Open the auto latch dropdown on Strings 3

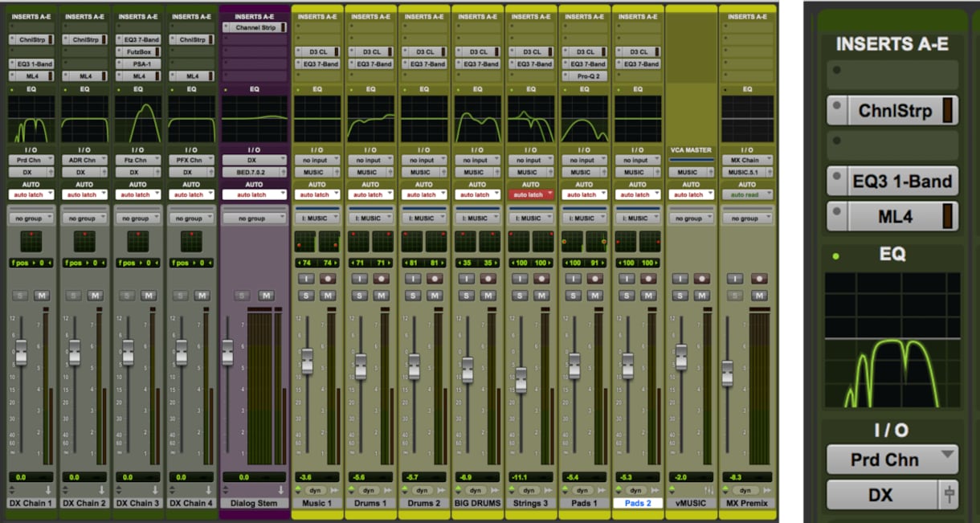(530, 194)
